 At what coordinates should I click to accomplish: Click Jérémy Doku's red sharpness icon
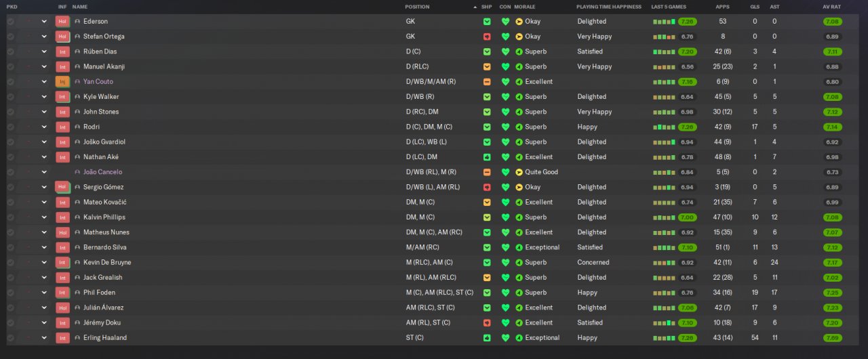point(487,322)
